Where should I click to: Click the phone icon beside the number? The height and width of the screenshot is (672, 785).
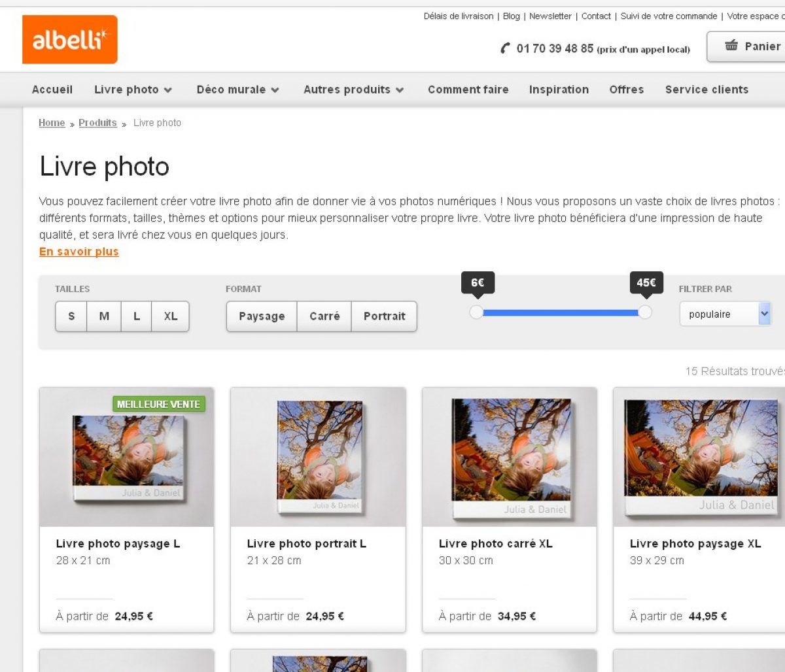505,48
